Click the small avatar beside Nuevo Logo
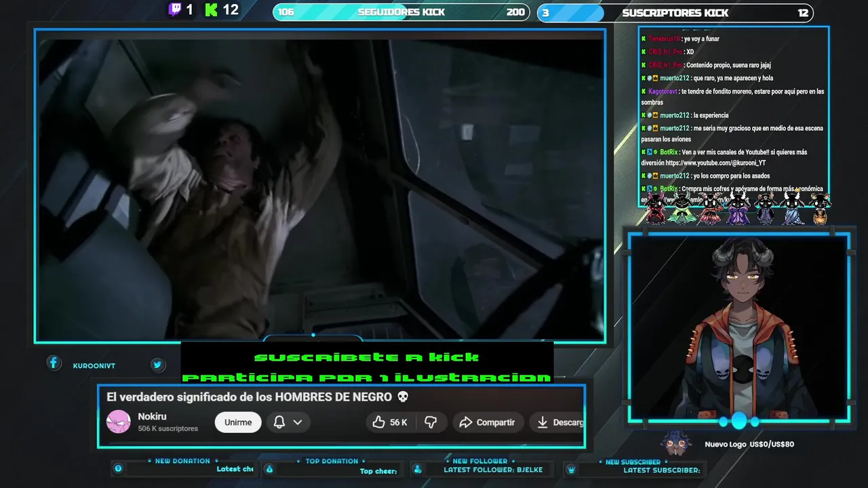 (x=676, y=443)
